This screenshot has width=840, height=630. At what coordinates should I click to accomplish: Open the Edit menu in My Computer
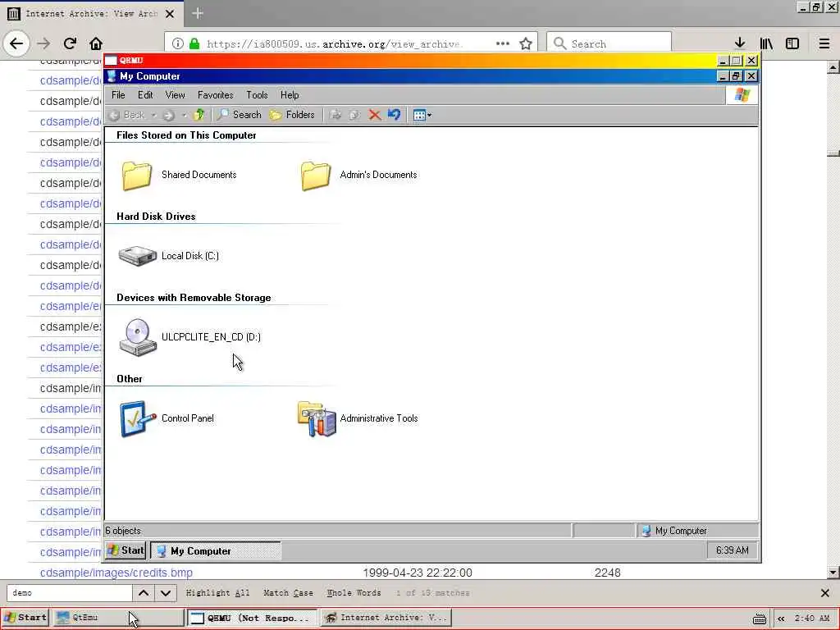tap(145, 95)
